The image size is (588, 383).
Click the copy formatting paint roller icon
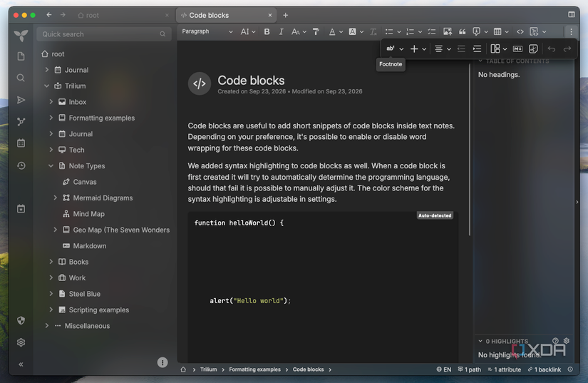pyautogui.click(x=316, y=32)
